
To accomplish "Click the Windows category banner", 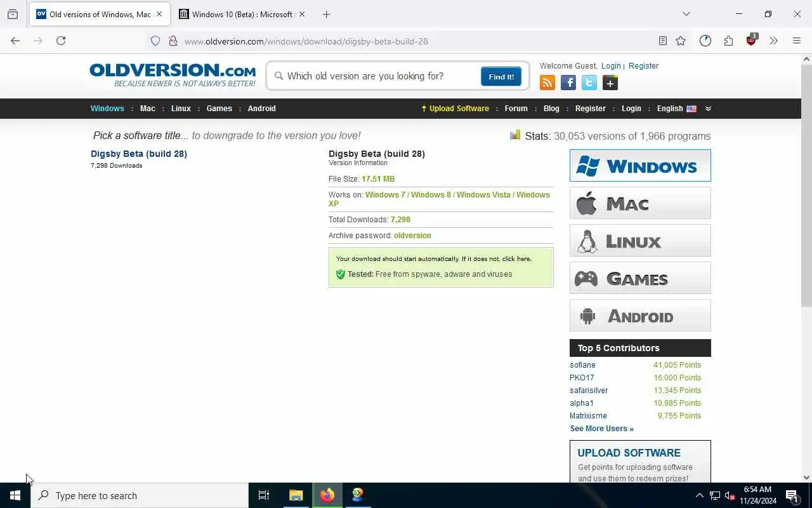I will point(640,165).
